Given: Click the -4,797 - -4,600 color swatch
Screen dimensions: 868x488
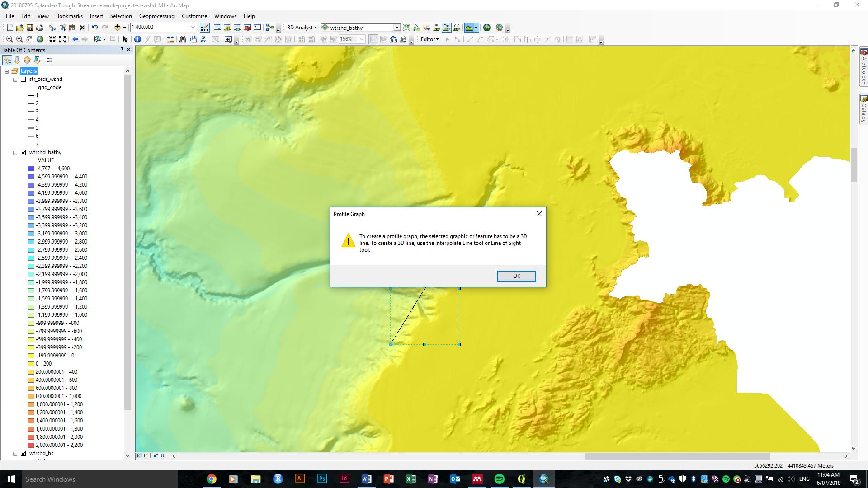Looking at the screenshot, I should [x=31, y=169].
